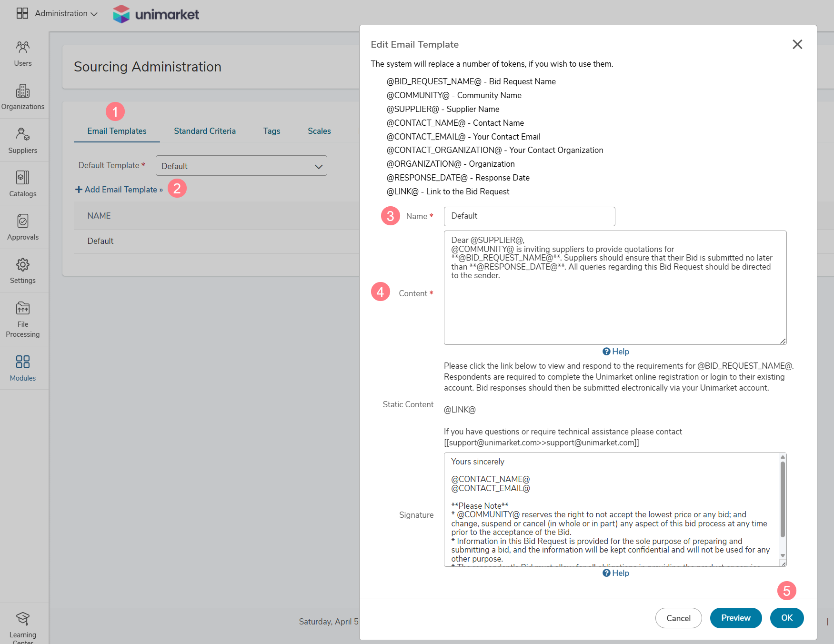Image resolution: width=834 pixels, height=644 pixels.
Task: Expand the Administration menu chevron
Action: click(94, 14)
